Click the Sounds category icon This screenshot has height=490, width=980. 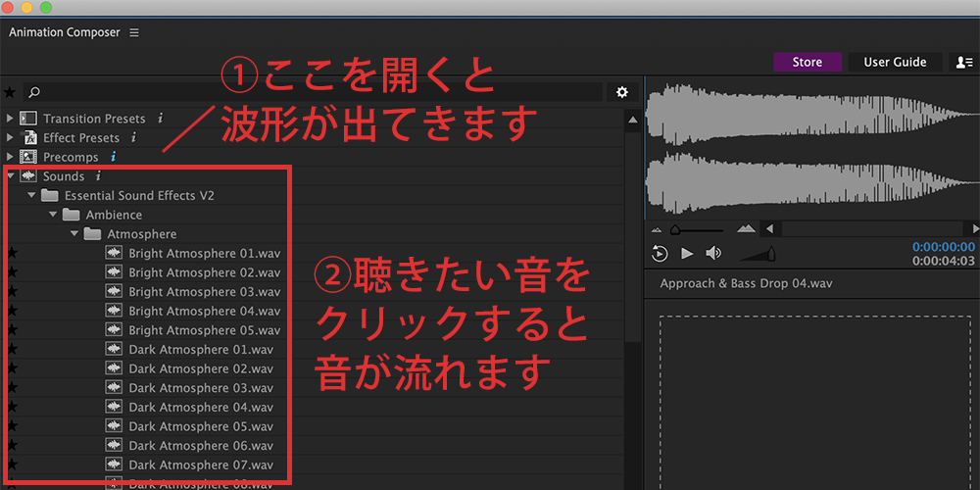click(x=28, y=176)
